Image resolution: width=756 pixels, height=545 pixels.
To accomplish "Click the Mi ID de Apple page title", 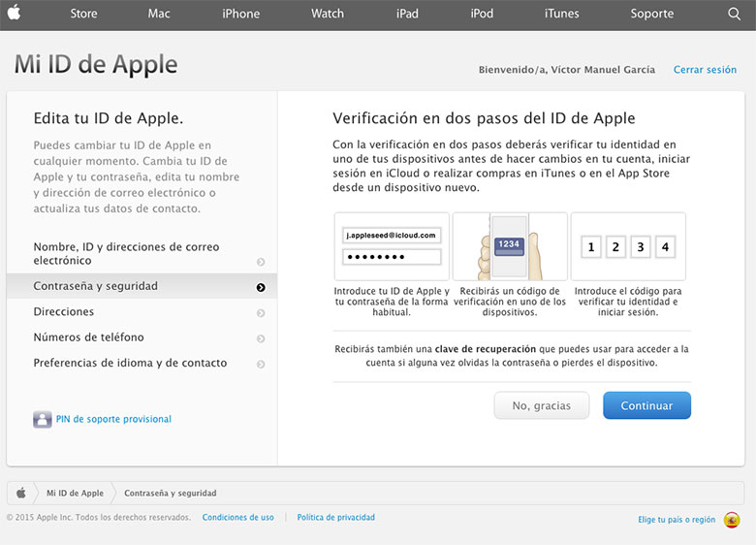I will coord(96,64).
